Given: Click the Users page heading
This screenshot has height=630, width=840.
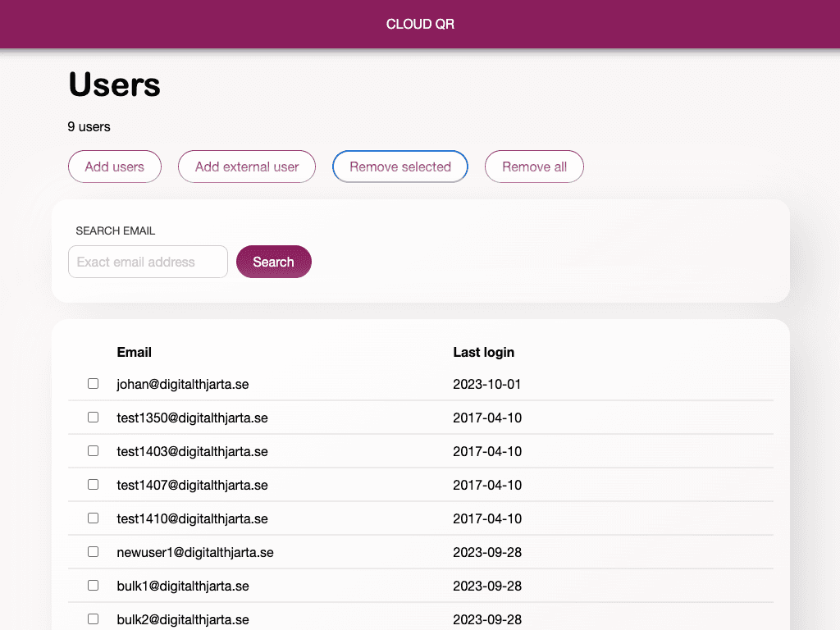Looking at the screenshot, I should 114,84.
